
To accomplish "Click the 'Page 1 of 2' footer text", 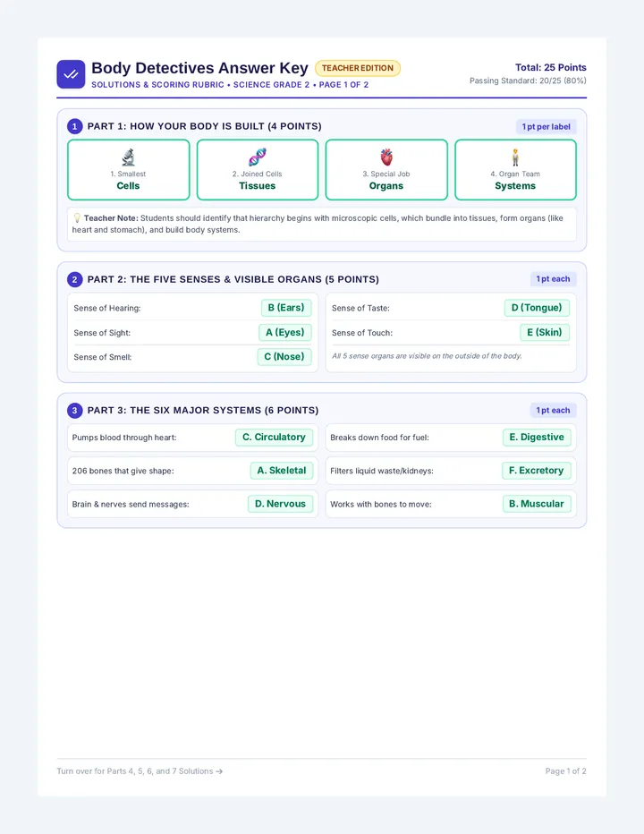I will pos(565,771).
